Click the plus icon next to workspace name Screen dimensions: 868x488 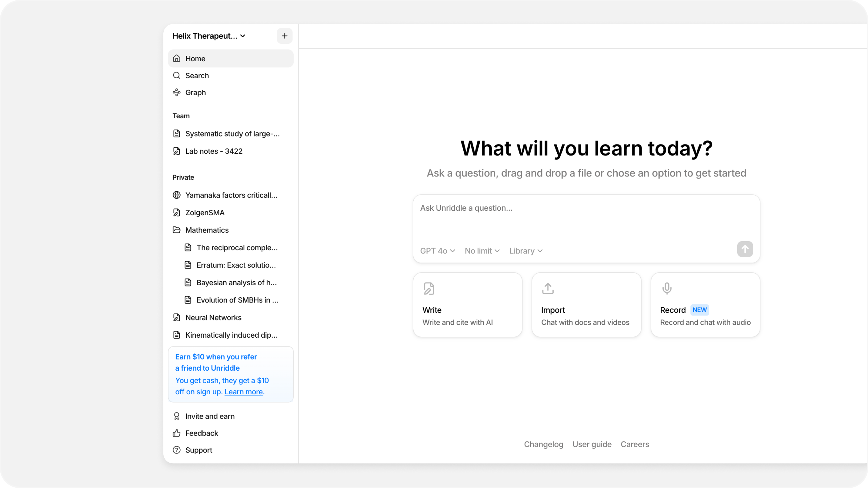(285, 36)
